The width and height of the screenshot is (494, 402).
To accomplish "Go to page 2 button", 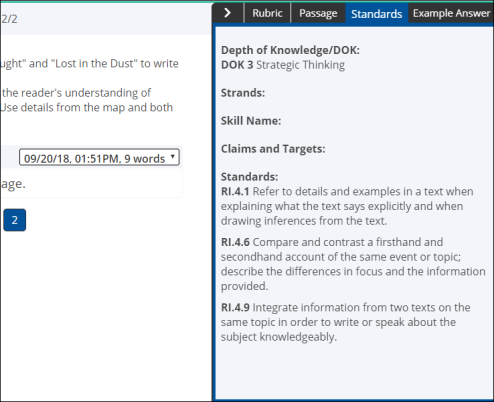I will click(x=15, y=220).
